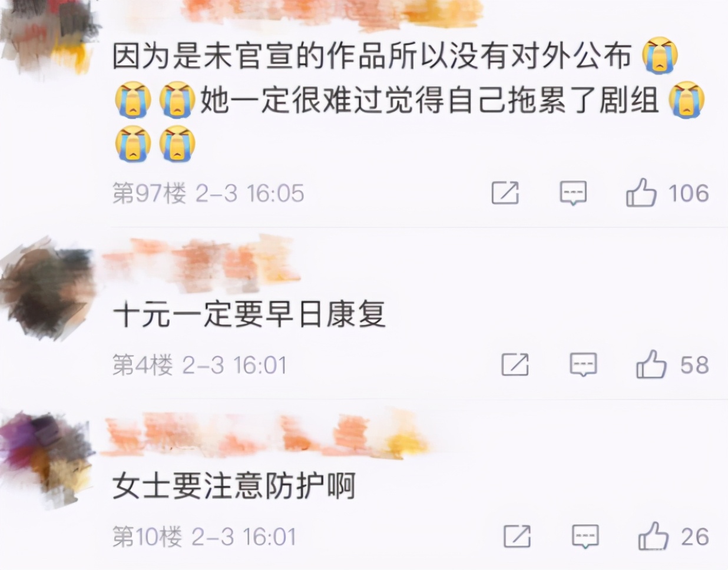
Task: Open the reply bubble icon on the 第4楼 comment
Action: [584, 365]
